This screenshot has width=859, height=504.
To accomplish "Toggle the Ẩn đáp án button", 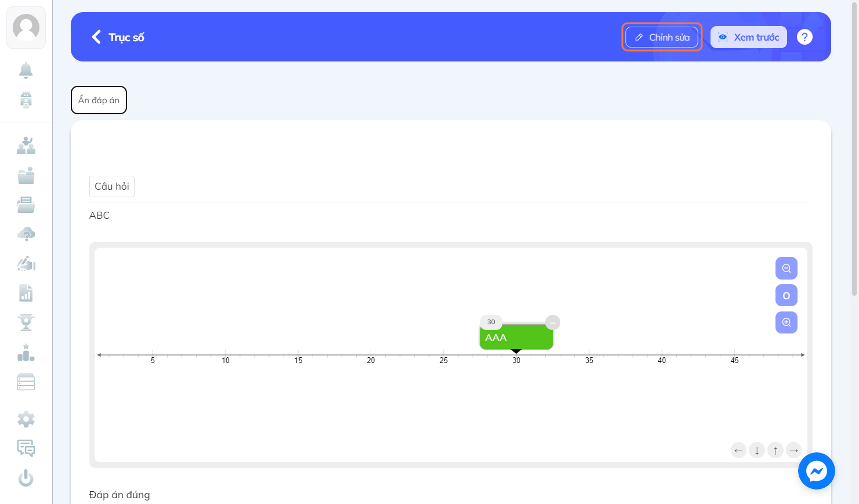I will [x=99, y=100].
